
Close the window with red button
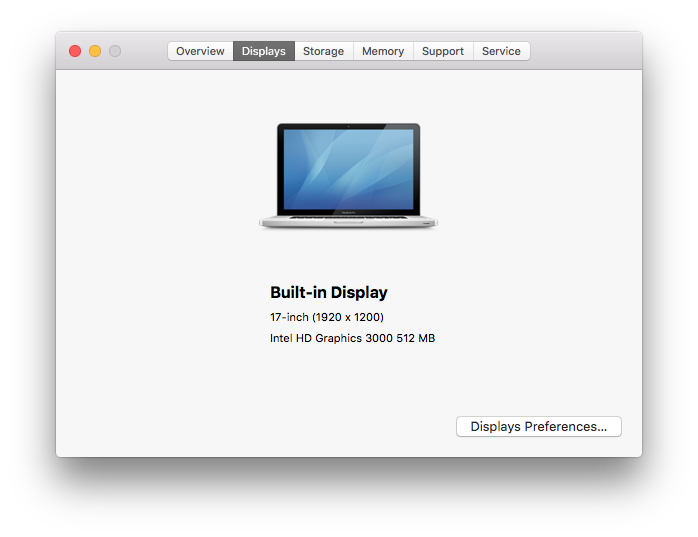pyautogui.click(x=75, y=51)
